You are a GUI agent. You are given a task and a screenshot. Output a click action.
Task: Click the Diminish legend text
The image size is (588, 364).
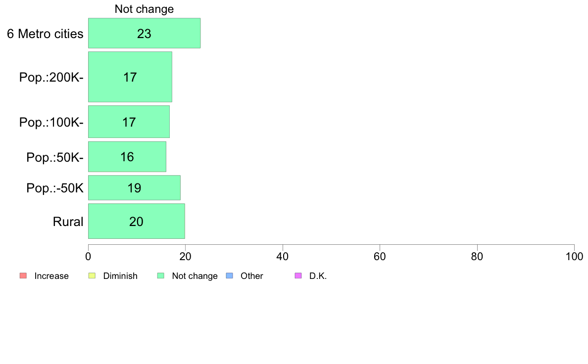point(120,276)
